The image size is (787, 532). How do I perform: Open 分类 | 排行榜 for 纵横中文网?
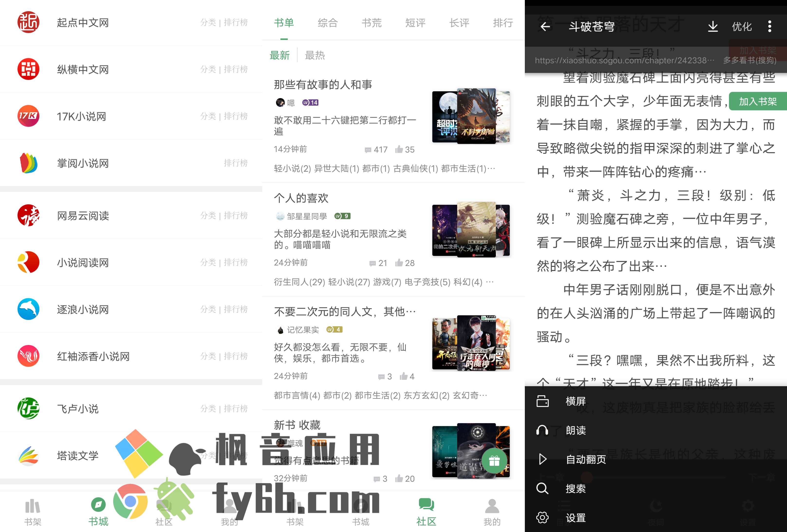[224, 69]
